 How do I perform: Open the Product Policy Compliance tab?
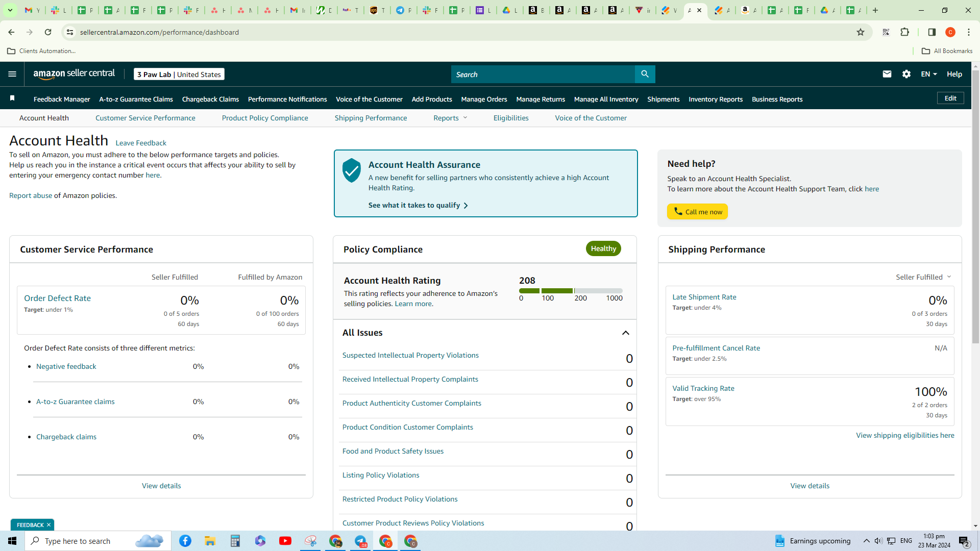[x=265, y=118]
